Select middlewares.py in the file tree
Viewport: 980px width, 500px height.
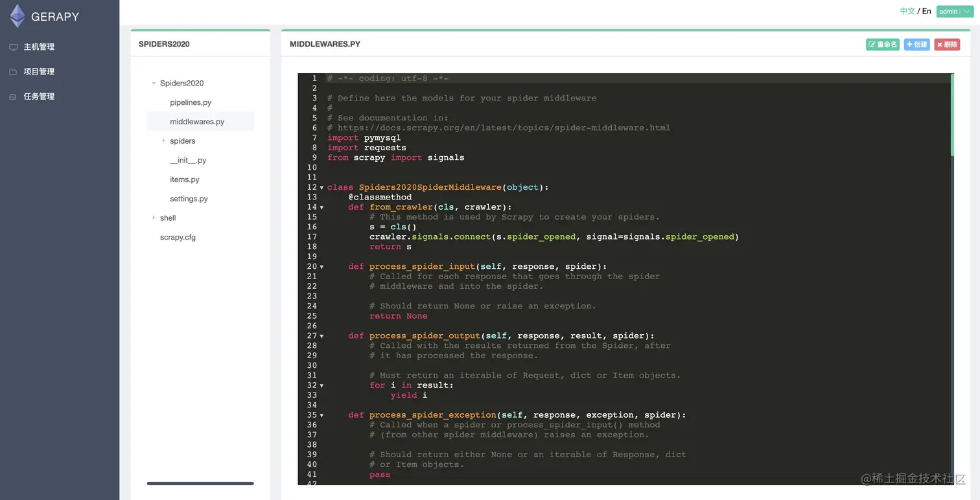(x=197, y=122)
